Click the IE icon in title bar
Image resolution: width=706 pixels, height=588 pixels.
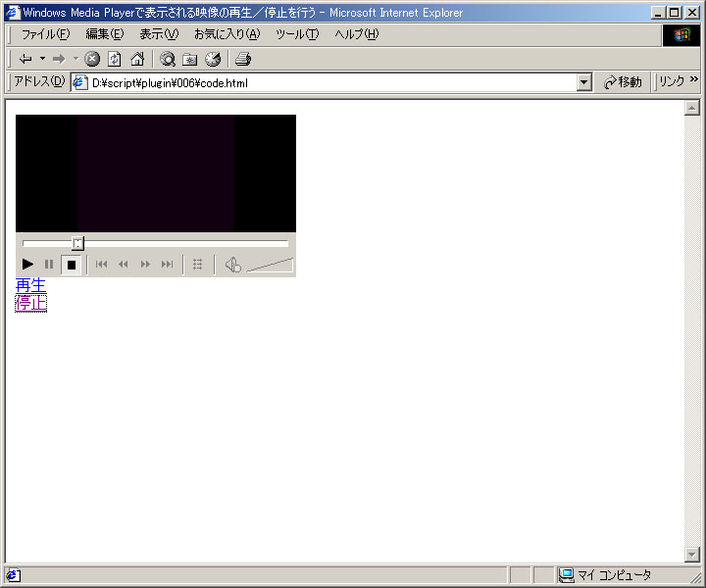pos(13,12)
